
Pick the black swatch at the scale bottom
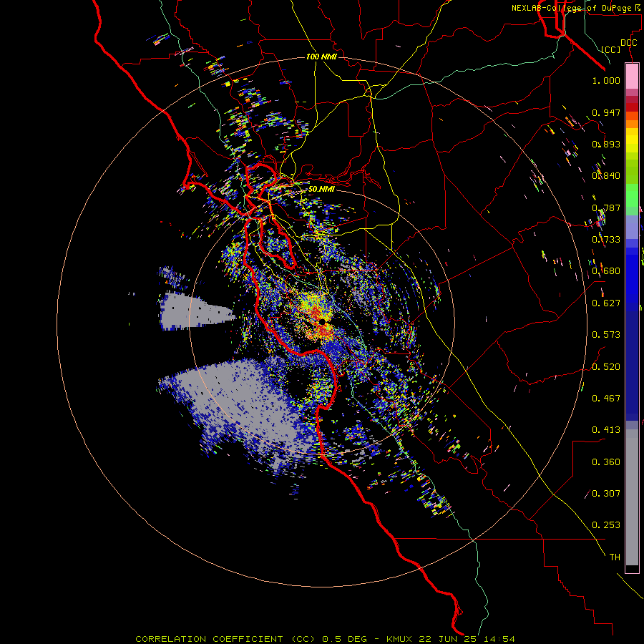pos(632,569)
